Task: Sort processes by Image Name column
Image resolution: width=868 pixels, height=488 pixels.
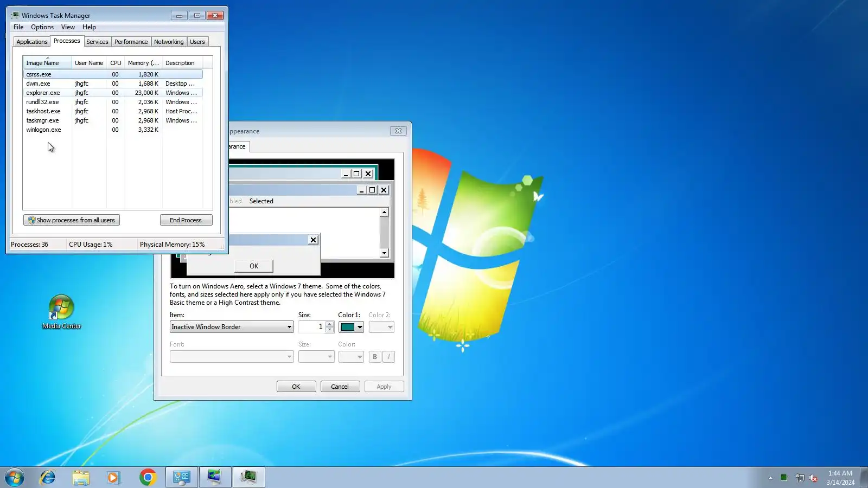Action: (47, 63)
